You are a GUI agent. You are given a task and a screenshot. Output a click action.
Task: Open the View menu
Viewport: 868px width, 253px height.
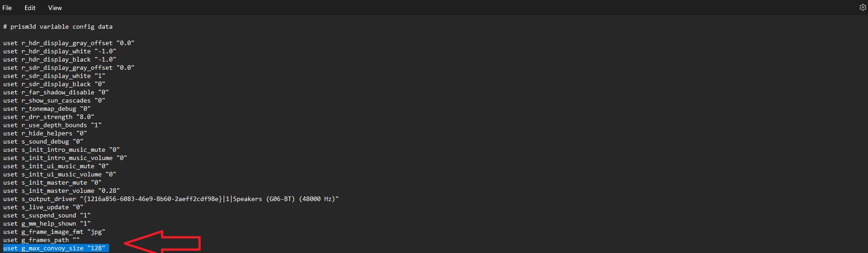[x=55, y=8]
